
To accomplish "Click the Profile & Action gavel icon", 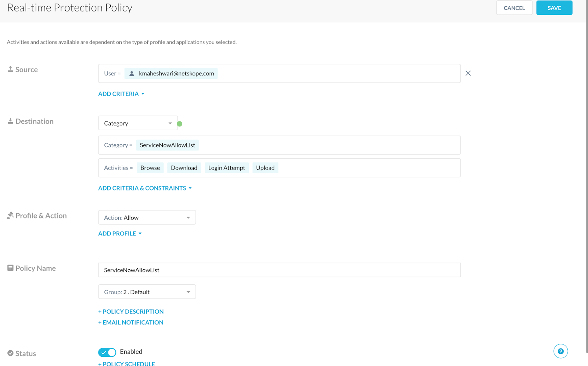I will [10, 215].
